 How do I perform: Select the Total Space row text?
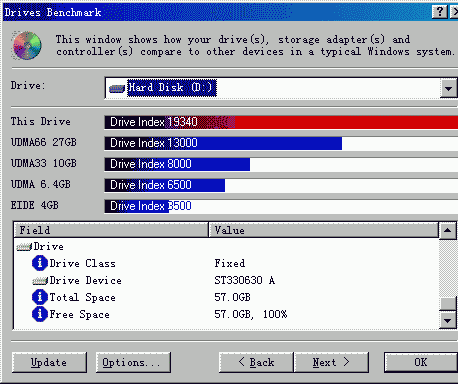point(83,297)
